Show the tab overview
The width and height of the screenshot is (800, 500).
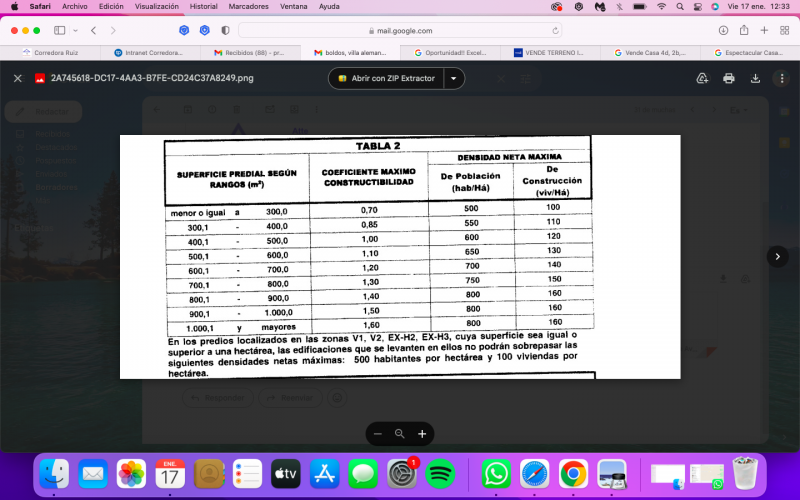tap(785, 31)
